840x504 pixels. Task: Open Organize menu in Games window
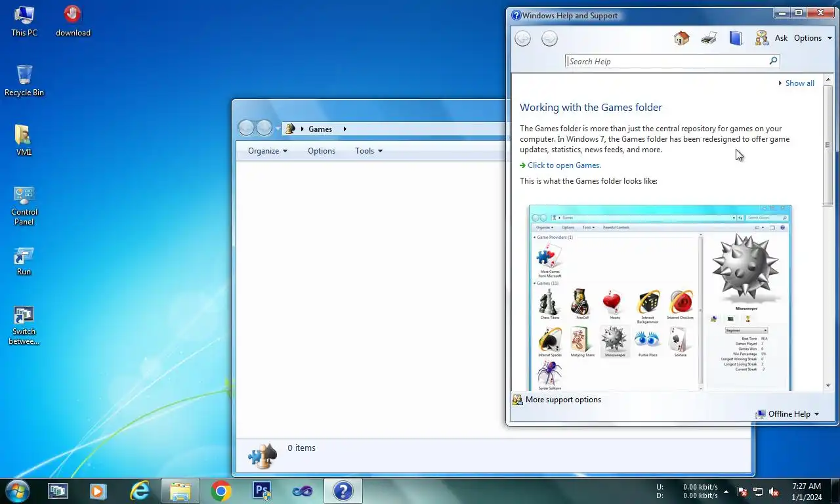tap(268, 151)
